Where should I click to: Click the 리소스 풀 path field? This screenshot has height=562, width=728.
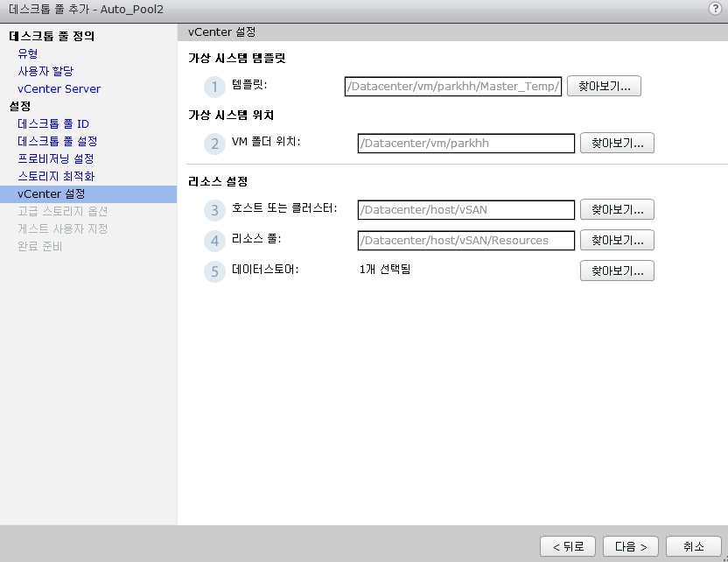[x=466, y=240]
